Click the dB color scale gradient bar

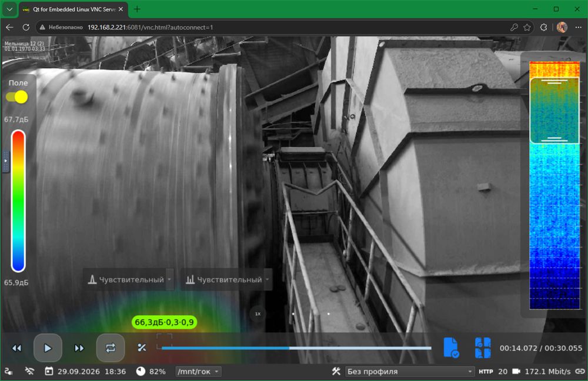18,200
